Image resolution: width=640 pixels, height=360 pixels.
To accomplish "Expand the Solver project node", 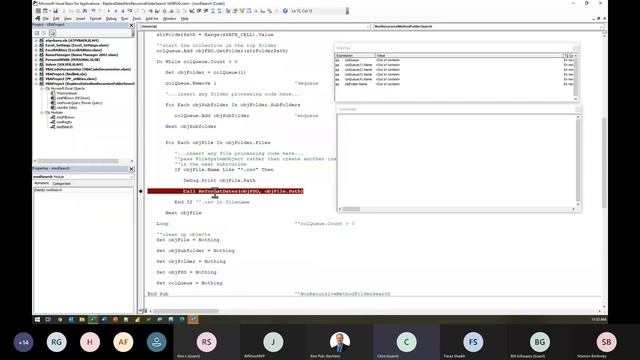I will coord(36,64).
